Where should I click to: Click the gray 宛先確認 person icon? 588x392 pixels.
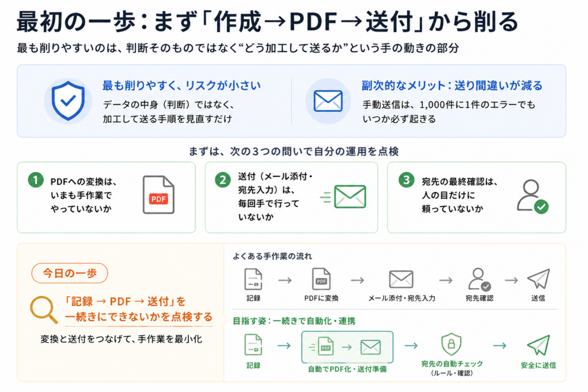479,280
